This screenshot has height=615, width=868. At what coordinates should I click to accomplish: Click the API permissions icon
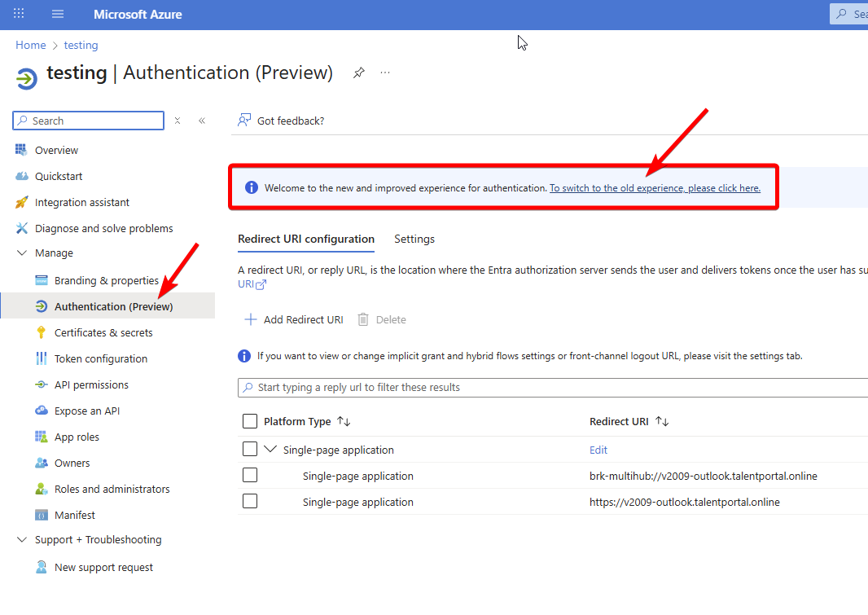click(42, 384)
